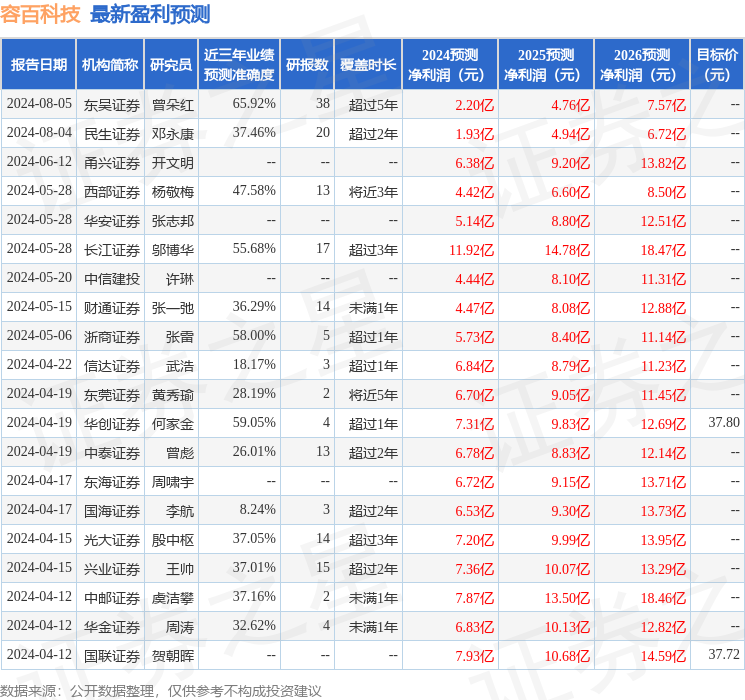The height and width of the screenshot is (700, 745).
Task: Click analyst name 虞洁攀
Action: [x=172, y=598]
